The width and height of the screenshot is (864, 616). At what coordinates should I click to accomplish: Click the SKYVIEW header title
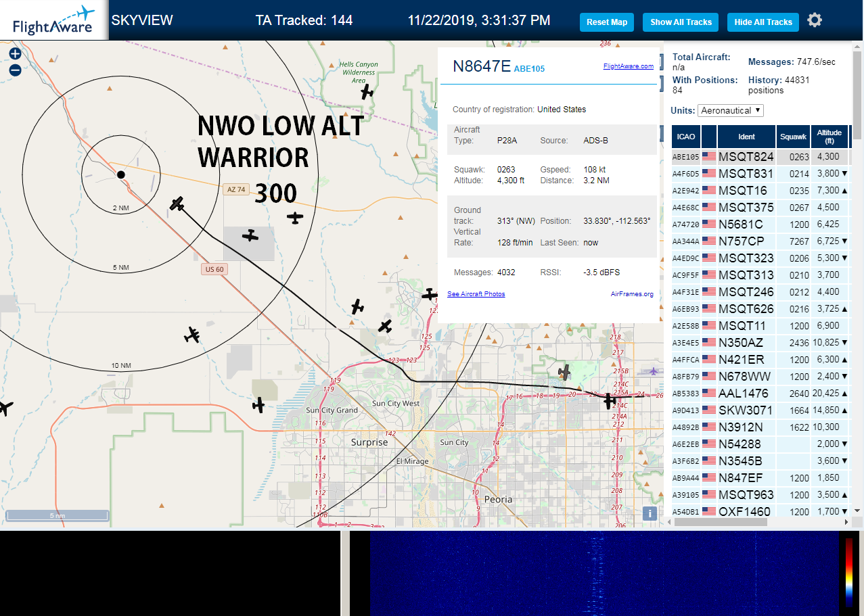click(142, 20)
